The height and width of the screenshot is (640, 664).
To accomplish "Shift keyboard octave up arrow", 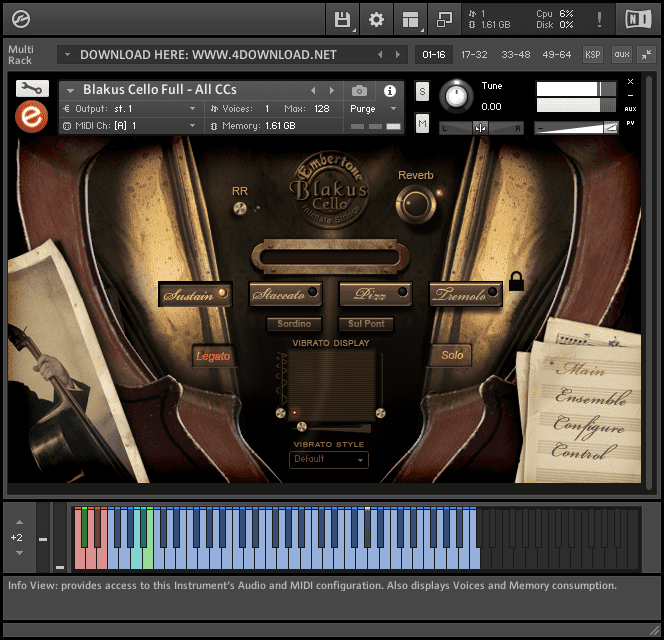I will 19,522.
